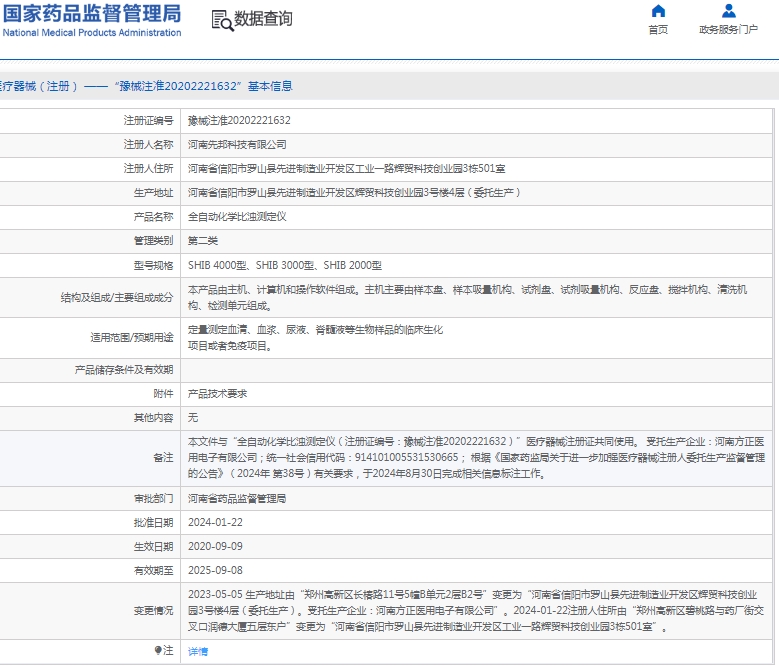Click the 适用范围/预期用途 label
This screenshot has height=670, width=779.
click(132, 338)
